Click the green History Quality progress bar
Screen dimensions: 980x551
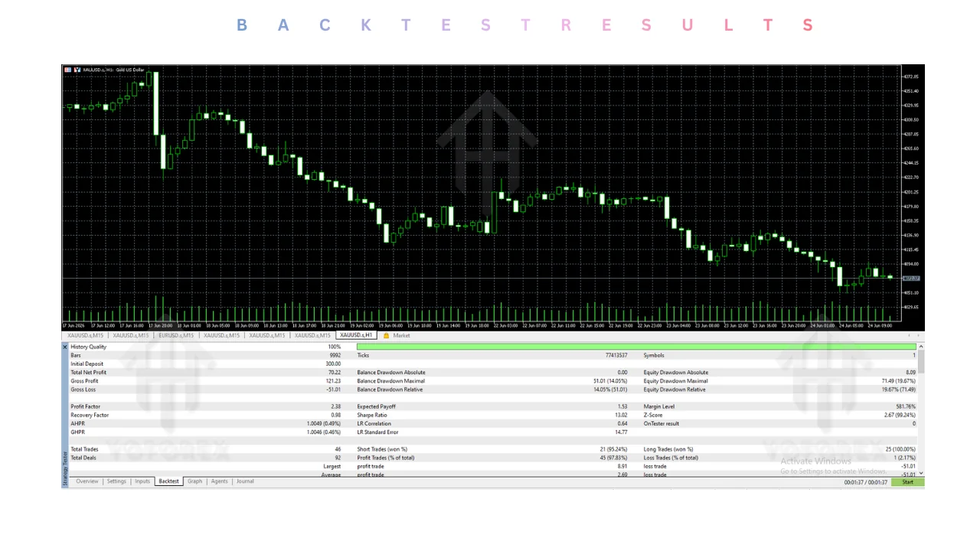(635, 347)
